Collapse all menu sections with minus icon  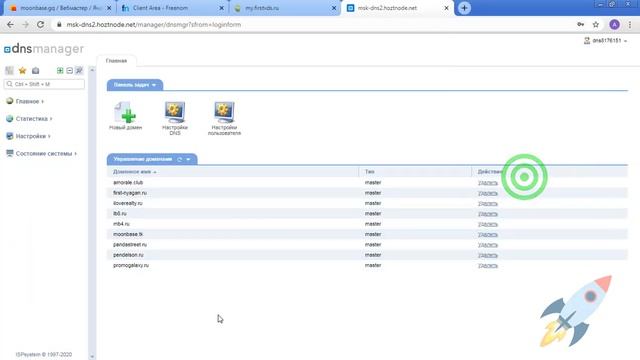point(69,71)
